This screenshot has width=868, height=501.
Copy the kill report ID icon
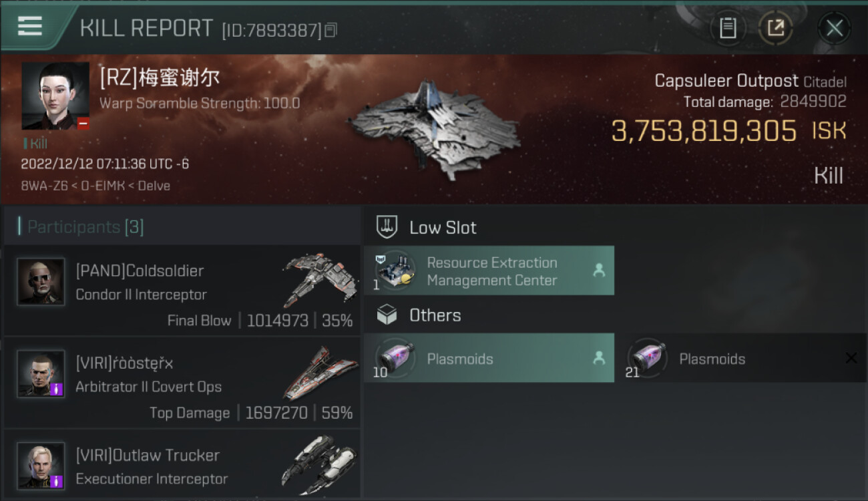(x=331, y=30)
